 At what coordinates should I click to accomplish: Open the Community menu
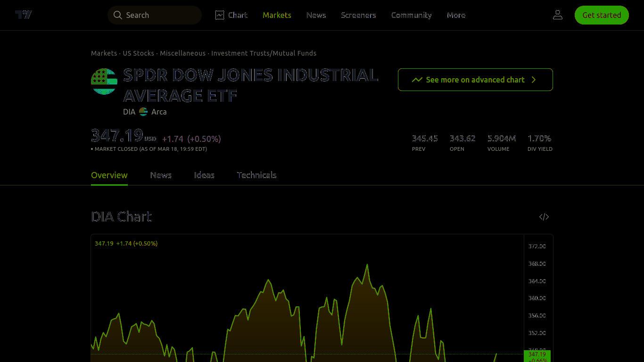[x=411, y=15]
